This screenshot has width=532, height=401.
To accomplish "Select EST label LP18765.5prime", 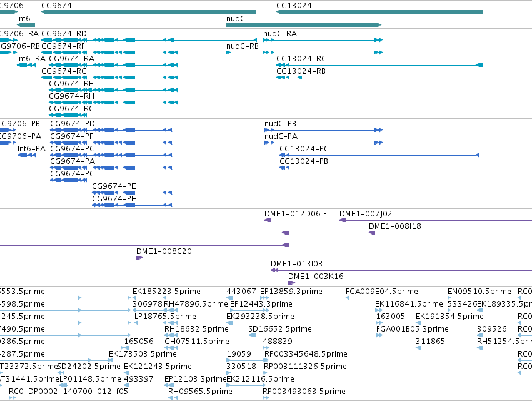I will point(165,317).
